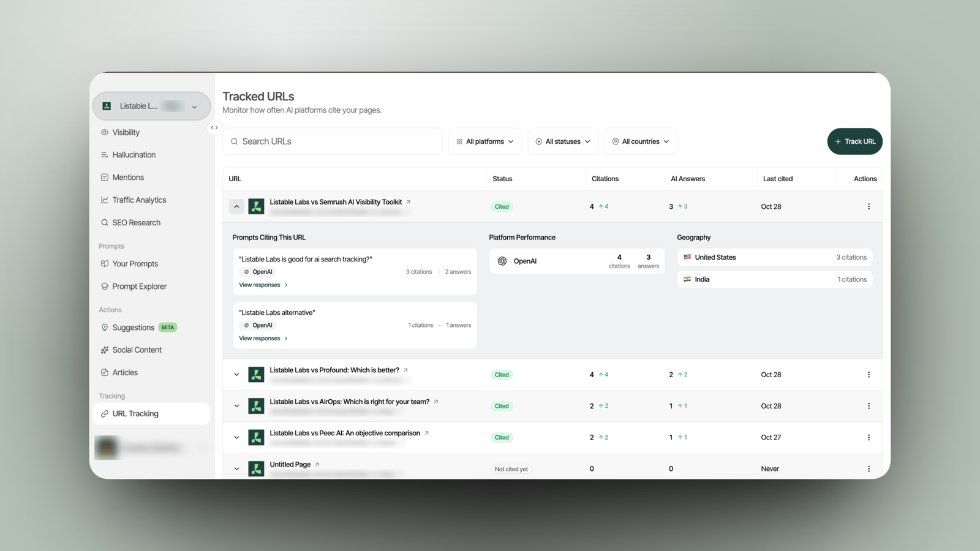Viewport: 980px width, 551px height.
Task: Click the OpenAI logo in Platform Performance
Action: click(502, 261)
